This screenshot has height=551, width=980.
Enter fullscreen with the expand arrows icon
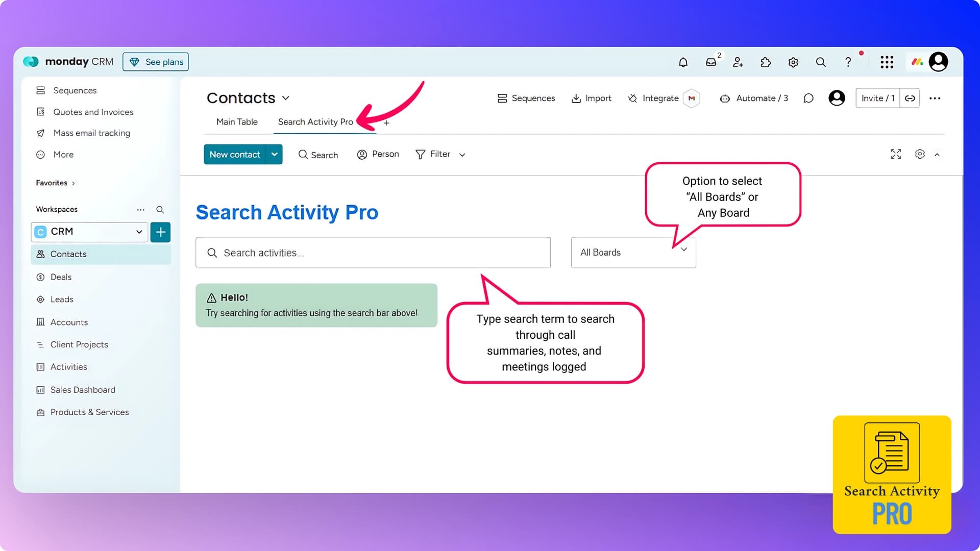896,154
